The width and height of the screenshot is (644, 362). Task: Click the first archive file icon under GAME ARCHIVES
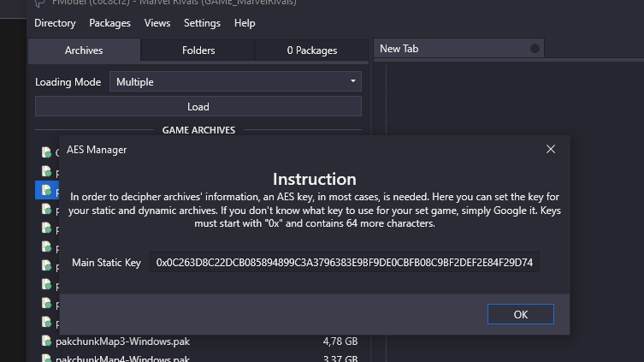pos(46,152)
